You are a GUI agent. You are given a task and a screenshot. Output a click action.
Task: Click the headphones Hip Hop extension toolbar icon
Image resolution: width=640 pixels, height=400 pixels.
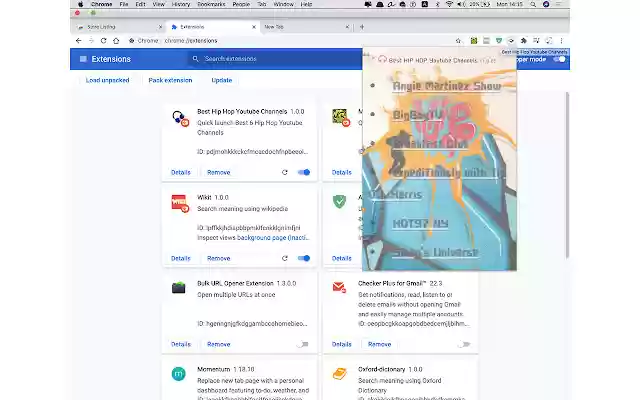point(511,41)
